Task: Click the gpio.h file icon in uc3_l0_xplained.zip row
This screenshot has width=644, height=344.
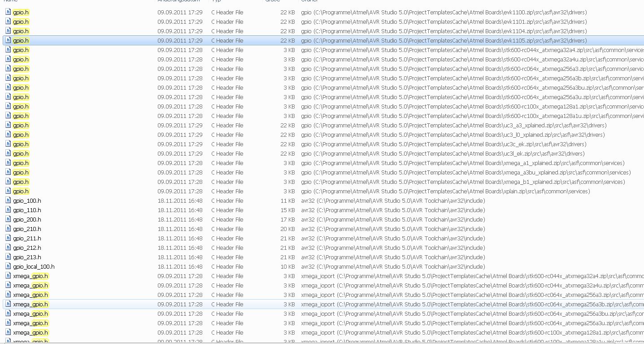Action: (8, 135)
